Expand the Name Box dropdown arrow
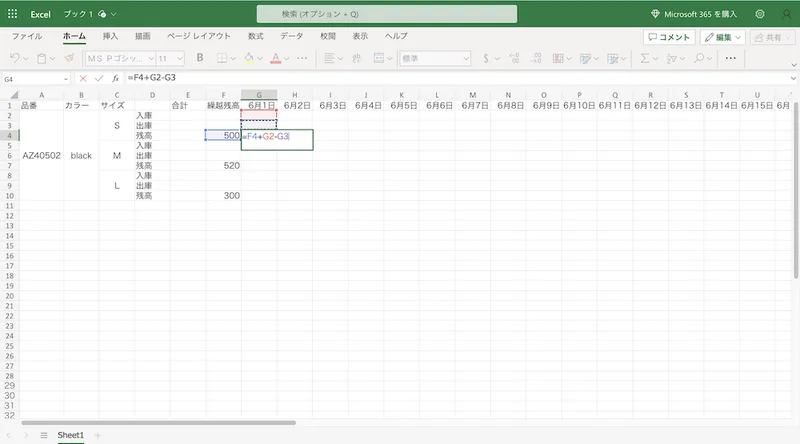 tap(66, 79)
